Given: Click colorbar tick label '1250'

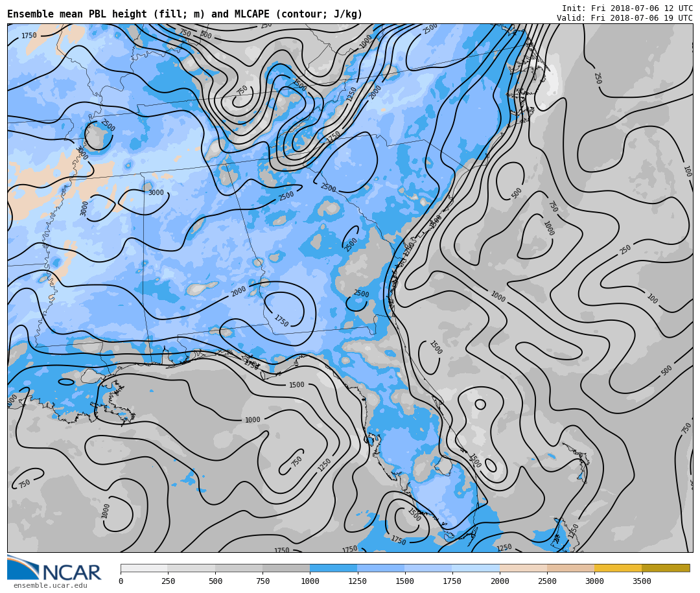Looking at the screenshot, I should pos(357,581).
